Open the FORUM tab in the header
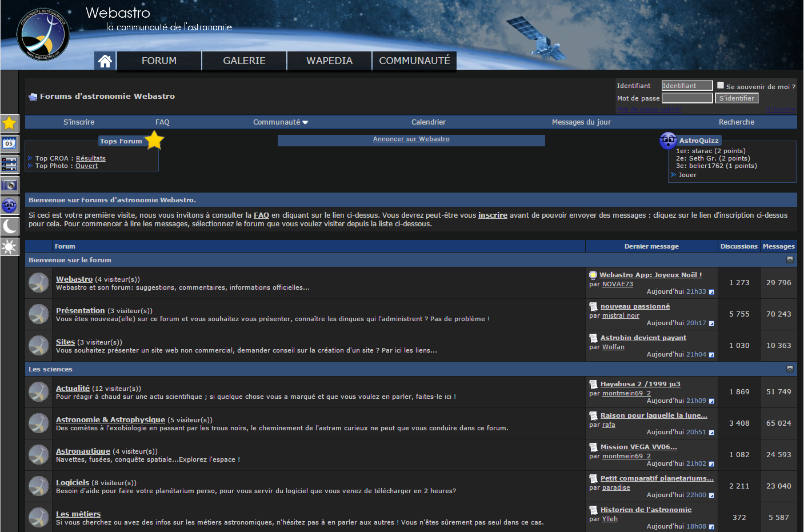This screenshot has height=532, width=804. pos(159,61)
